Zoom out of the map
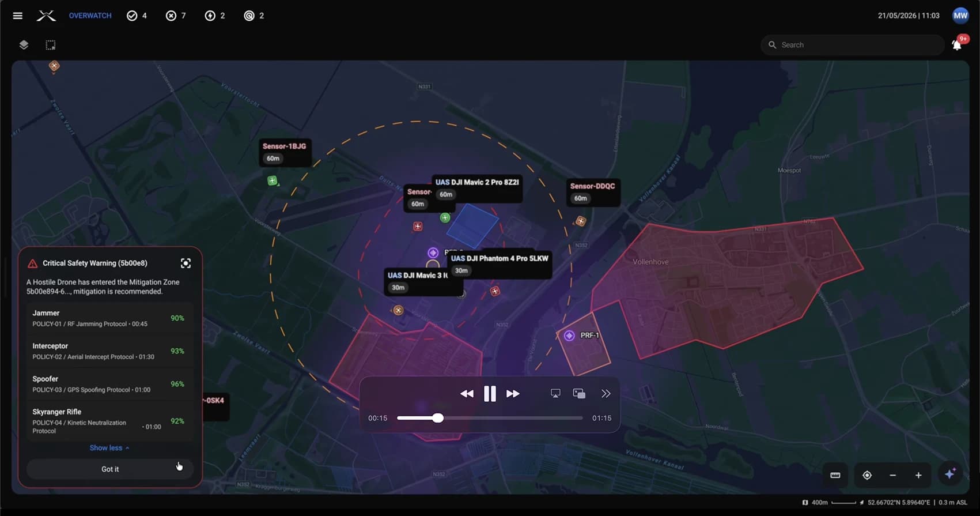Viewport: 980px width, 516px height. (893, 475)
